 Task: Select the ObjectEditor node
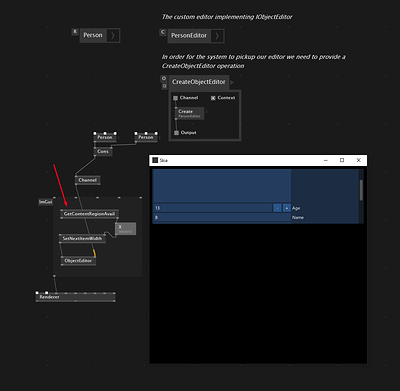(x=78, y=261)
